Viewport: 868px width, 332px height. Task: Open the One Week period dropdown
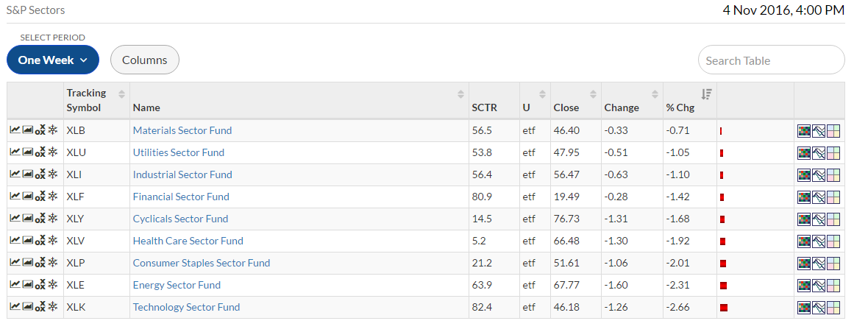coord(52,60)
